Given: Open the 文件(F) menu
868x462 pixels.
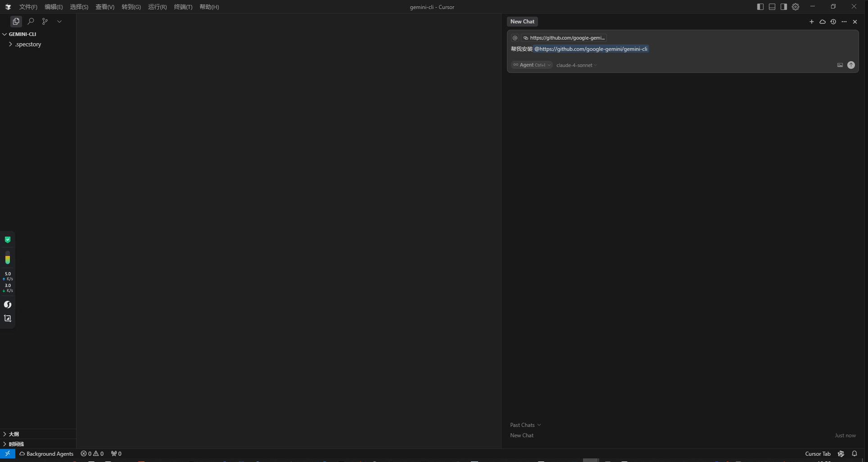Looking at the screenshot, I should point(28,7).
